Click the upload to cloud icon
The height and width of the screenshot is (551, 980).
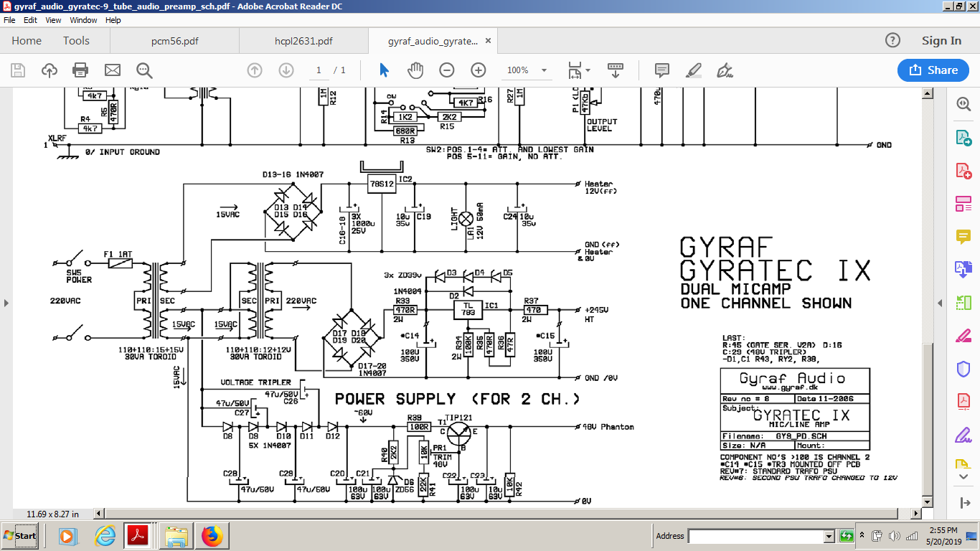pos(50,70)
